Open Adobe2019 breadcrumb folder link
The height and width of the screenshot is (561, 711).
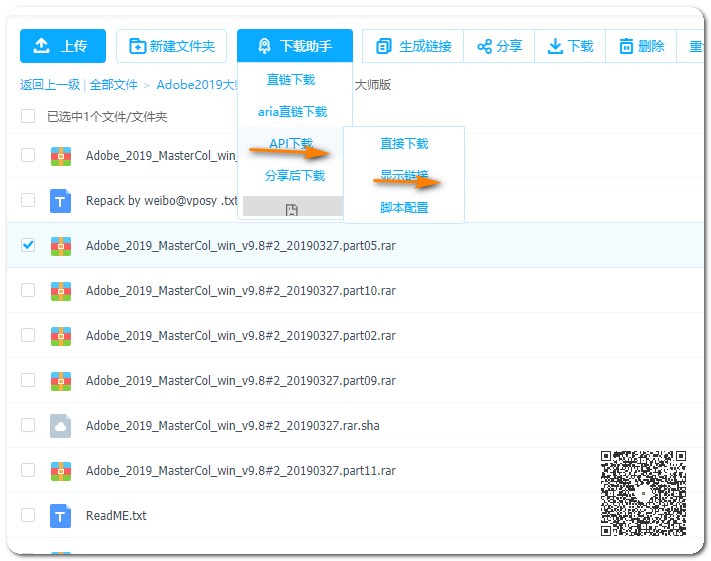(x=197, y=84)
